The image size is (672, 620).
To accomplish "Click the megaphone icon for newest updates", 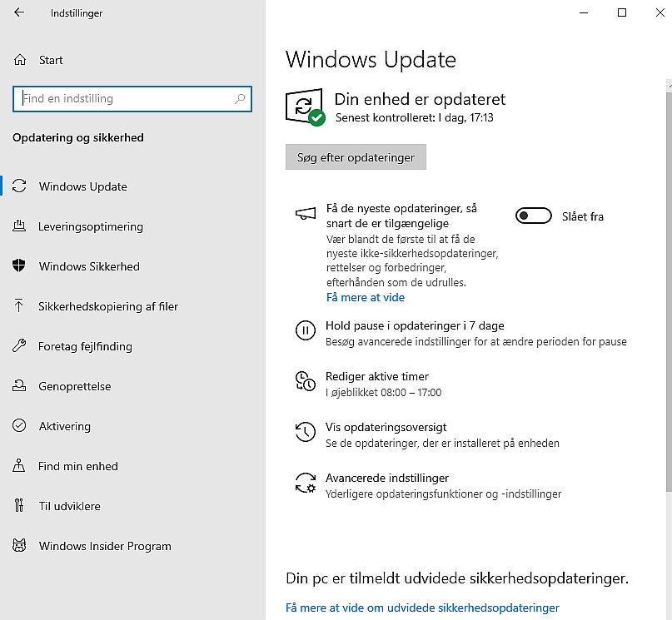I will 306,213.
